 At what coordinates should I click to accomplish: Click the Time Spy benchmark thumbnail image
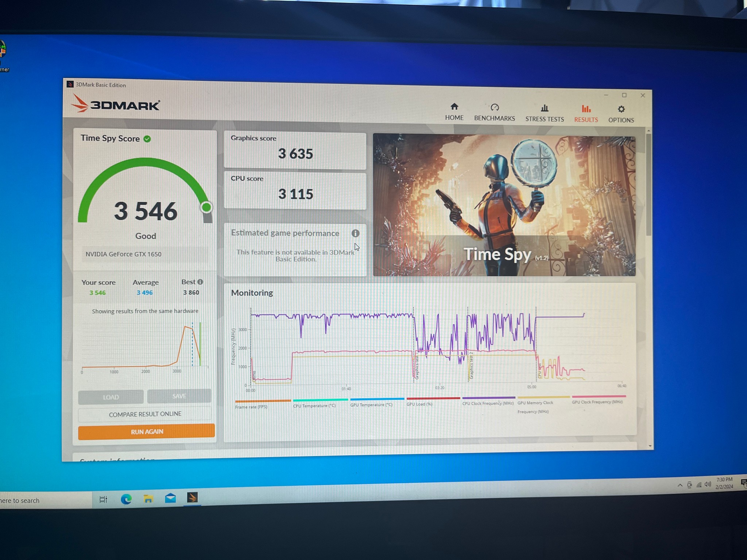pyautogui.click(x=504, y=205)
